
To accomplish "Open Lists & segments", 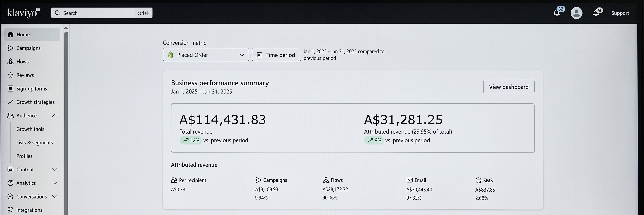I will (x=35, y=143).
